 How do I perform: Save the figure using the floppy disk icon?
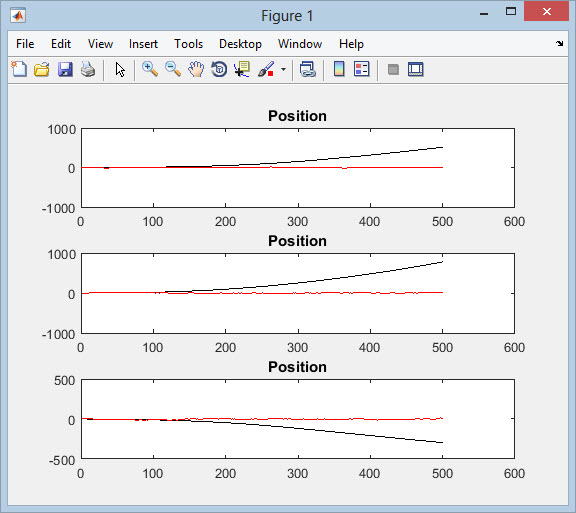tap(65, 69)
